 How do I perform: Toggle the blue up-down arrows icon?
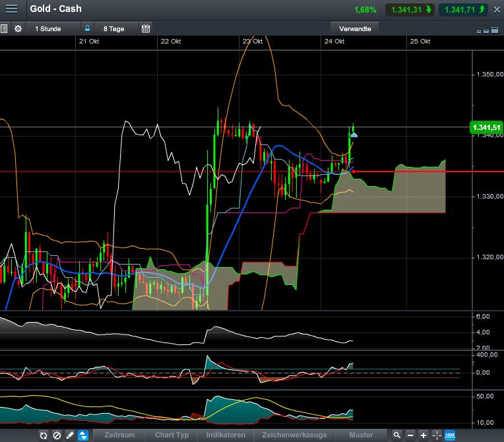click(83, 435)
